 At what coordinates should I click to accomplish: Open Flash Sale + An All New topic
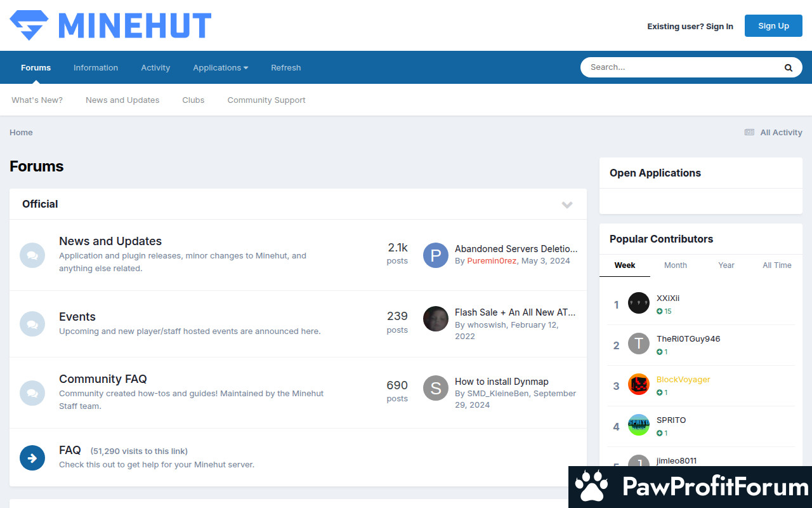[x=516, y=312]
